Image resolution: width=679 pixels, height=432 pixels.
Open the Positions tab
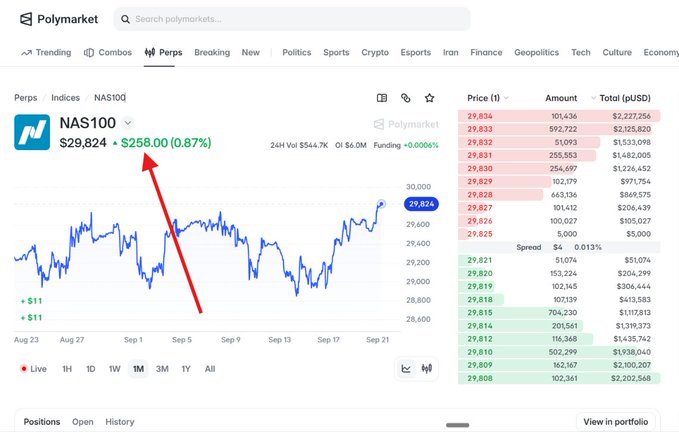[x=42, y=422]
